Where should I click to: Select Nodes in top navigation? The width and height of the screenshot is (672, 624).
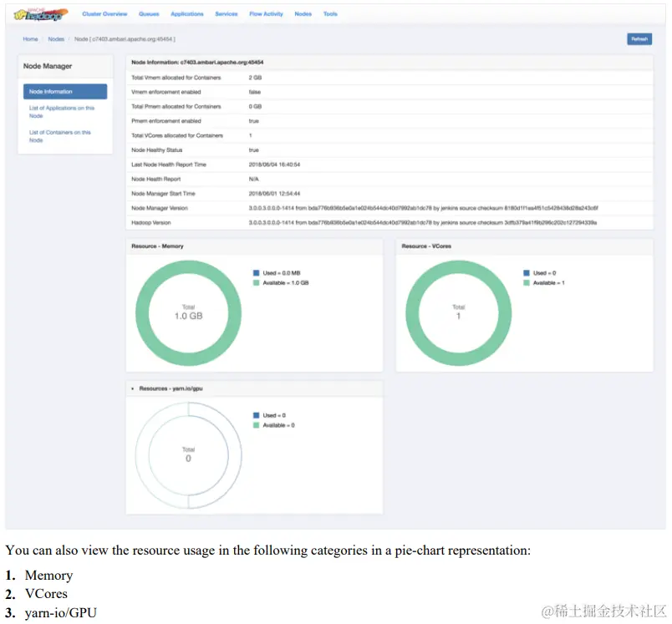pyautogui.click(x=303, y=14)
